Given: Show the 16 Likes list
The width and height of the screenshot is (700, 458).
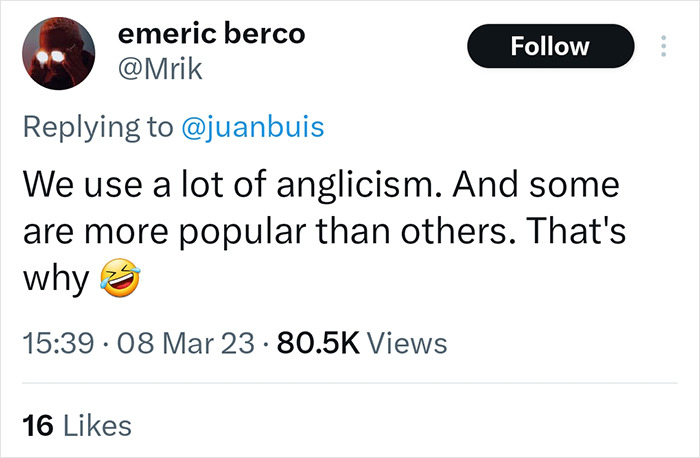Looking at the screenshot, I should coord(76,425).
